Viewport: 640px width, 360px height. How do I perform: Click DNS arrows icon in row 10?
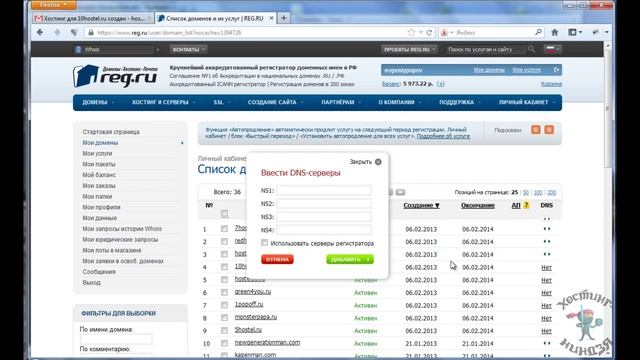pos(547,343)
